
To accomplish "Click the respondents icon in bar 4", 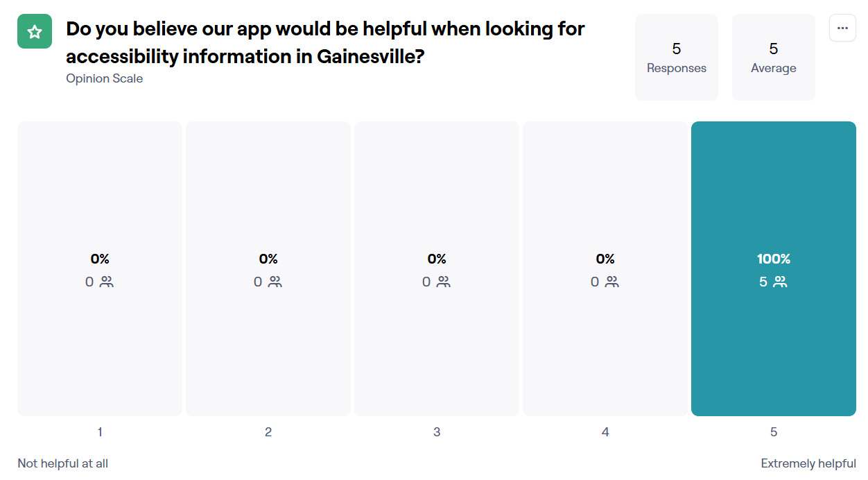I will (611, 282).
